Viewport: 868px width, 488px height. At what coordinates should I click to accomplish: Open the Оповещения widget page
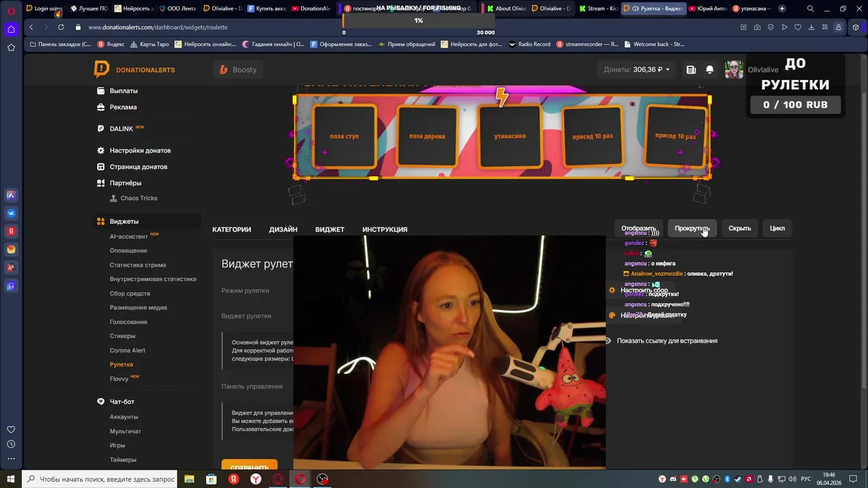point(128,251)
